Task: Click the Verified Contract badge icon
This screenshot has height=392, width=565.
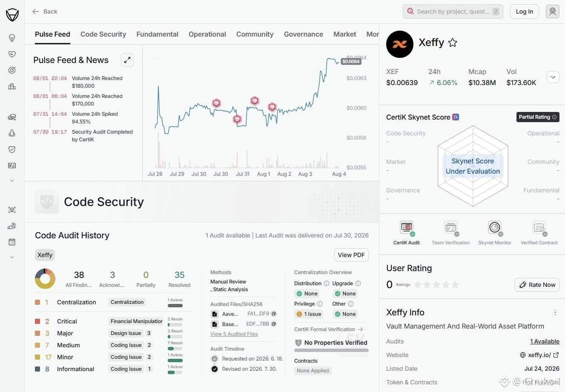Action: tap(539, 228)
